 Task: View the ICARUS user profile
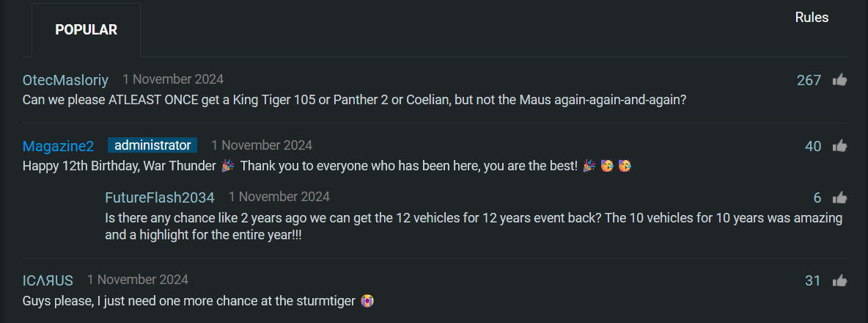click(x=48, y=280)
